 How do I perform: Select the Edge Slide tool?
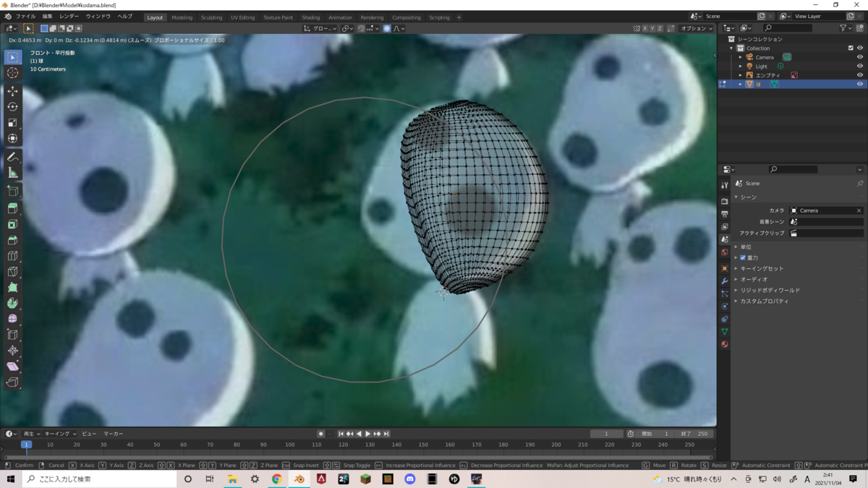tap(12, 335)
